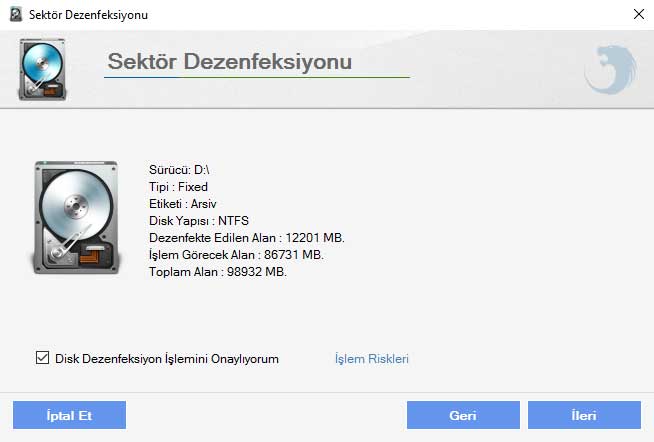Screen dimensions: 654x442
Task: Close the Sektör Dezenfeksiyonu window
Action: (x=639, y=15)
